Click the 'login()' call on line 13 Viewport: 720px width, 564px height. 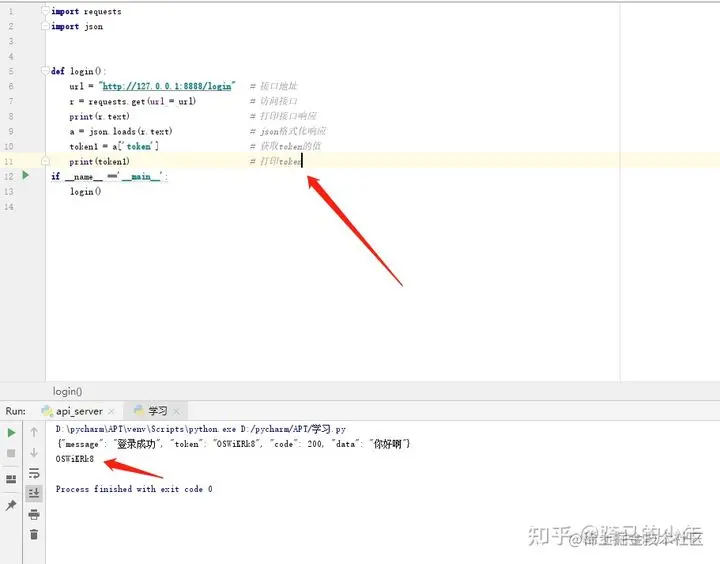[85, 192]
